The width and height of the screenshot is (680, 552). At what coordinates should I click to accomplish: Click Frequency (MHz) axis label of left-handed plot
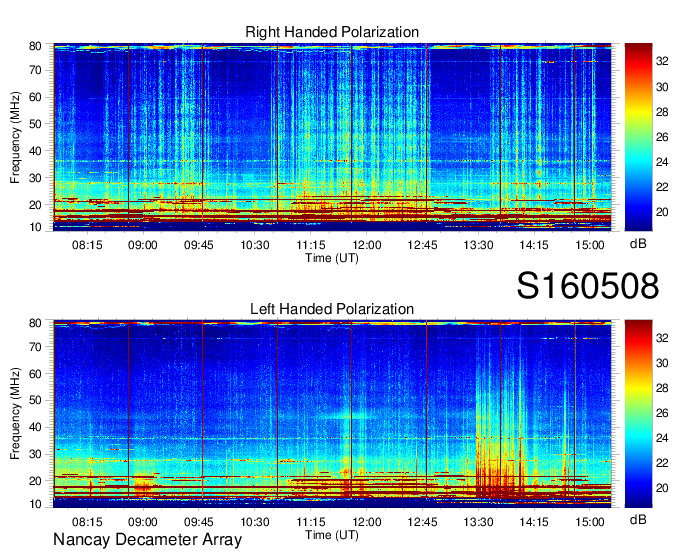click(x=15, y=414)
